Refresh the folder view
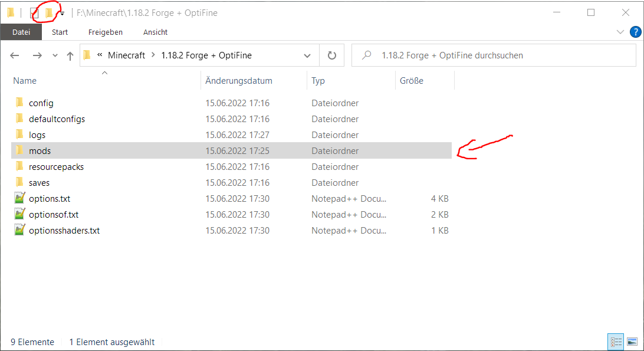Viewport: 644px width, 351px height. [x=332, y=55]
